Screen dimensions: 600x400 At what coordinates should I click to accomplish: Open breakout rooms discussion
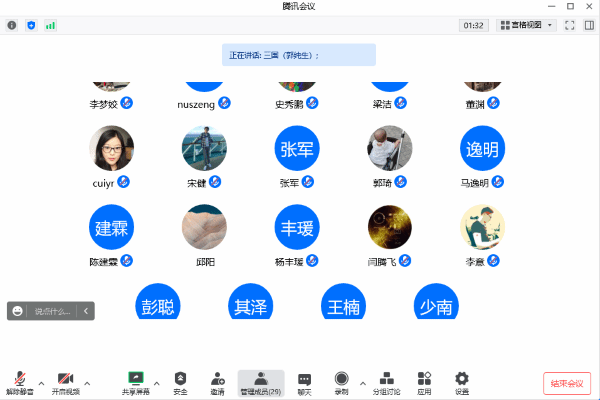387,381
